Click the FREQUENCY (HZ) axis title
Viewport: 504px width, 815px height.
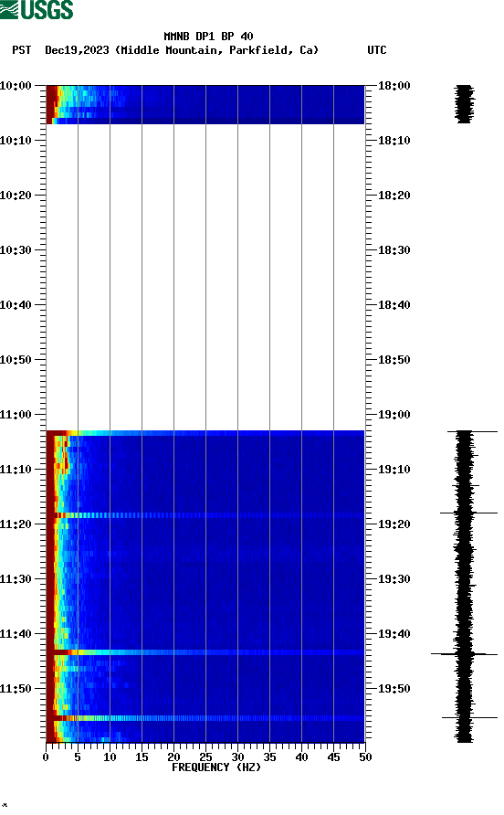click(x=216, y=767)
